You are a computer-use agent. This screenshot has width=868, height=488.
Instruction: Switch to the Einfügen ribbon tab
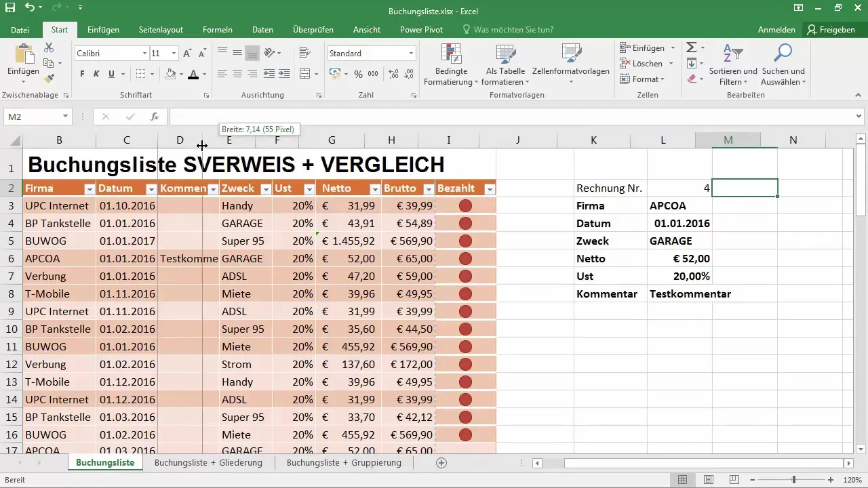click(x=103, y=30)
